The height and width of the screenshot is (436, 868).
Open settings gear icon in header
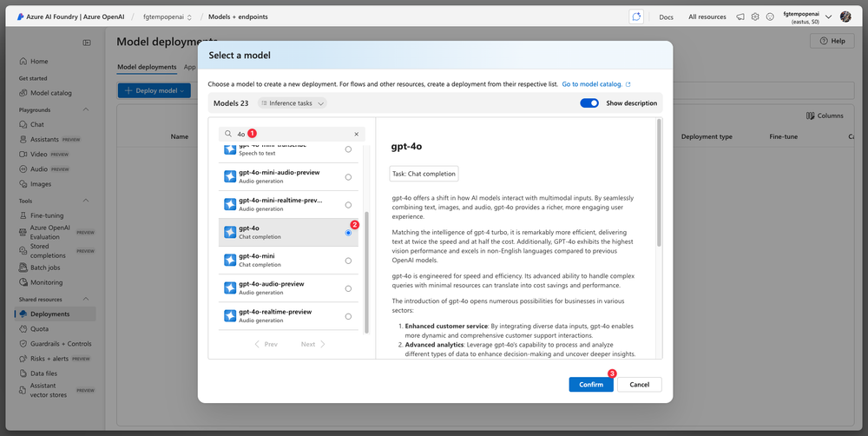[755, 17]
